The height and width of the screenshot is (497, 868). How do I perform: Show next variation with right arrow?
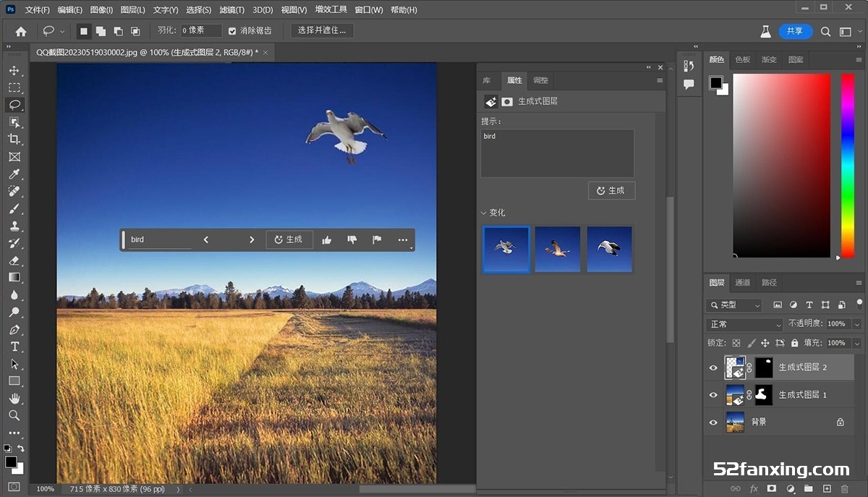[x=252, y=239]
